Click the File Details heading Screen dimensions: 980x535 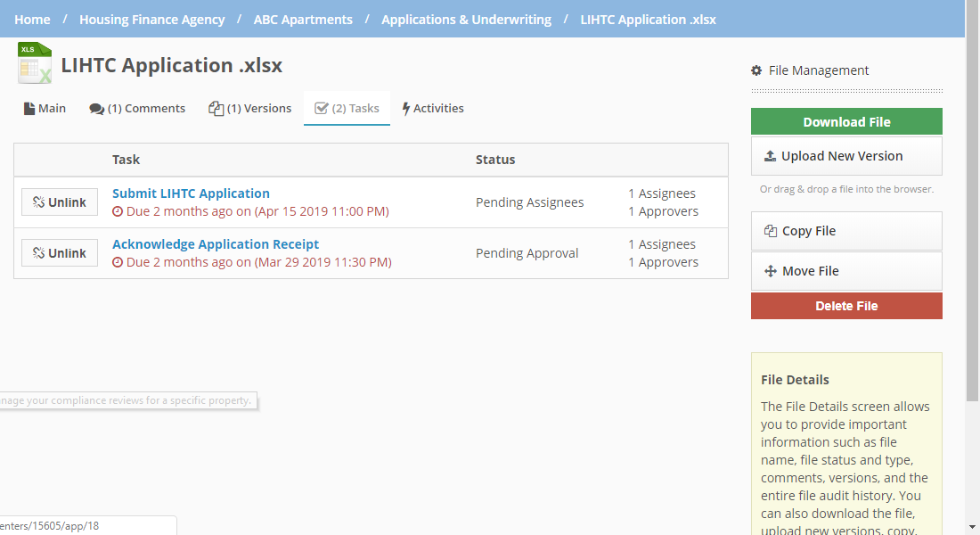click(795, 380)
